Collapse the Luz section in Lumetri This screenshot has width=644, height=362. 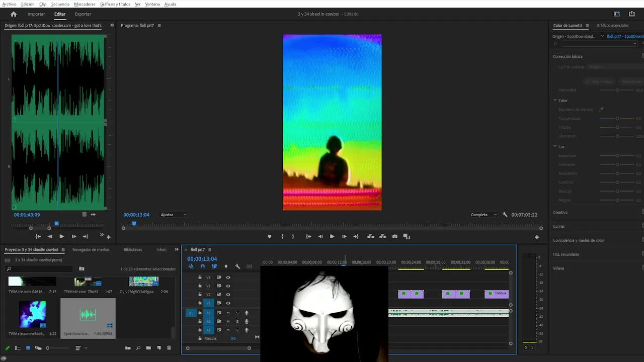tap(555, 147)
